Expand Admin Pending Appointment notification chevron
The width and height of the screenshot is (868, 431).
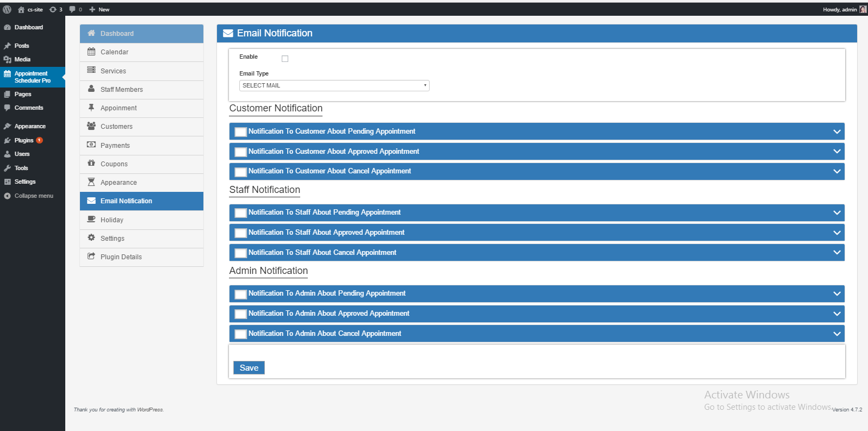tap(836, 293)
